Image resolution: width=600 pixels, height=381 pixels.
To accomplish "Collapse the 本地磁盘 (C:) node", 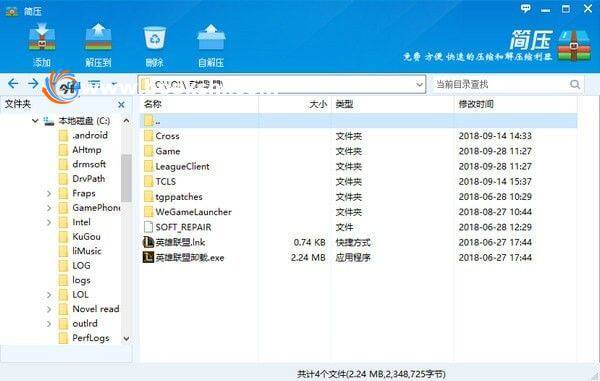I will click(35, 121).
